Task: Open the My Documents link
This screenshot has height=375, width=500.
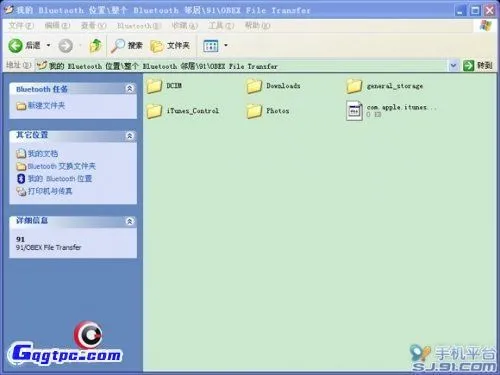Action: point(43,154)
